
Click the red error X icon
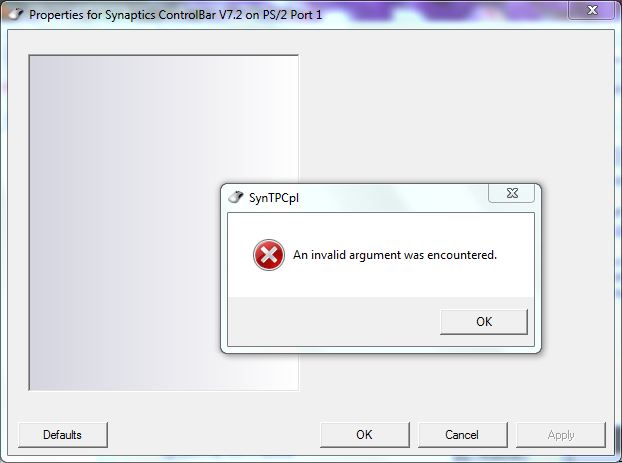tap(269, 255)
